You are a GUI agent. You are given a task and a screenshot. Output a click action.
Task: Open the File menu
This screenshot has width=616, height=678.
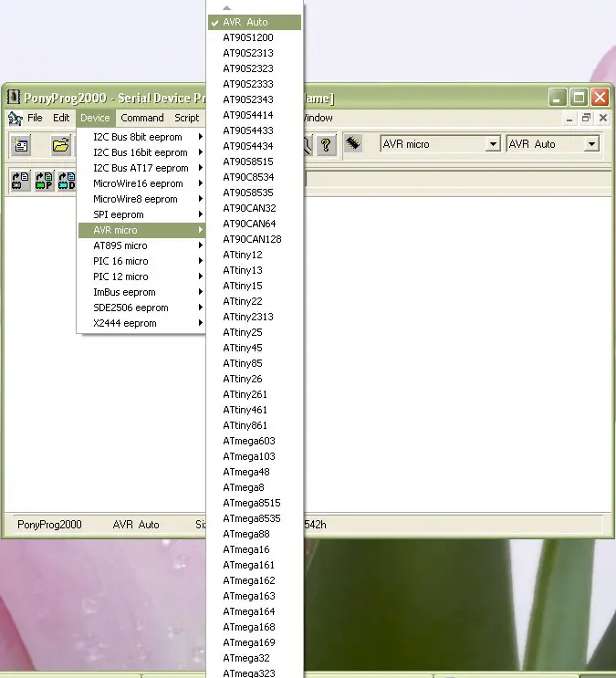click(35, 118)
